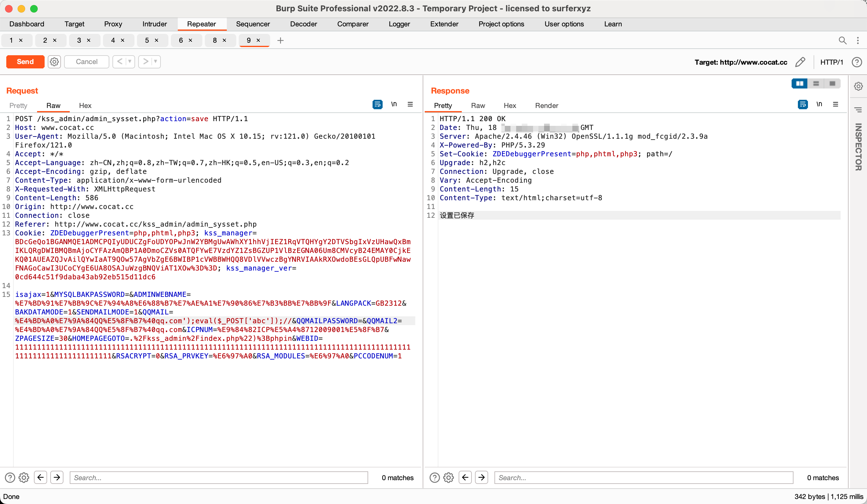Open Response search settings gear
The image size is (867, 504).
point(448,477)
